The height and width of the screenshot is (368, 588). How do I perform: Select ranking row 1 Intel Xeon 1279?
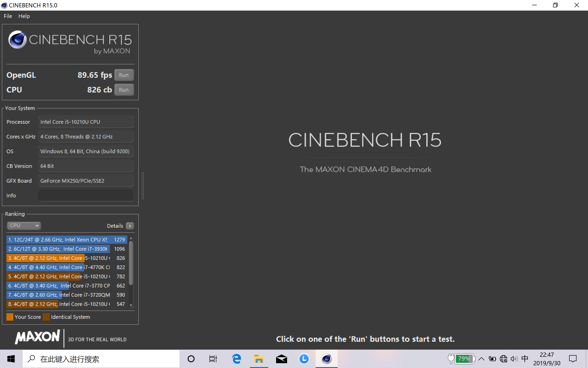click(x=67, y=240)
